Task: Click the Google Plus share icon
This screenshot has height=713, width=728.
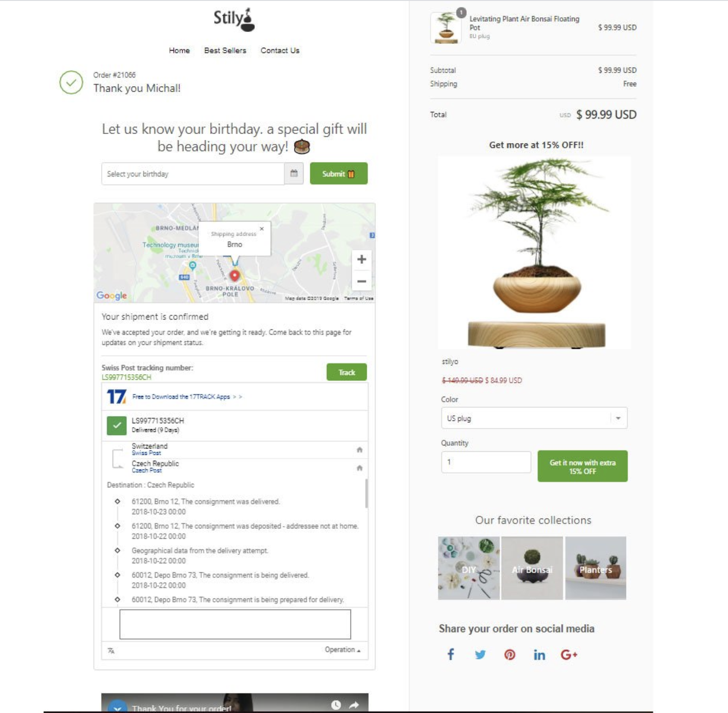Action: (x=569, y=654)
